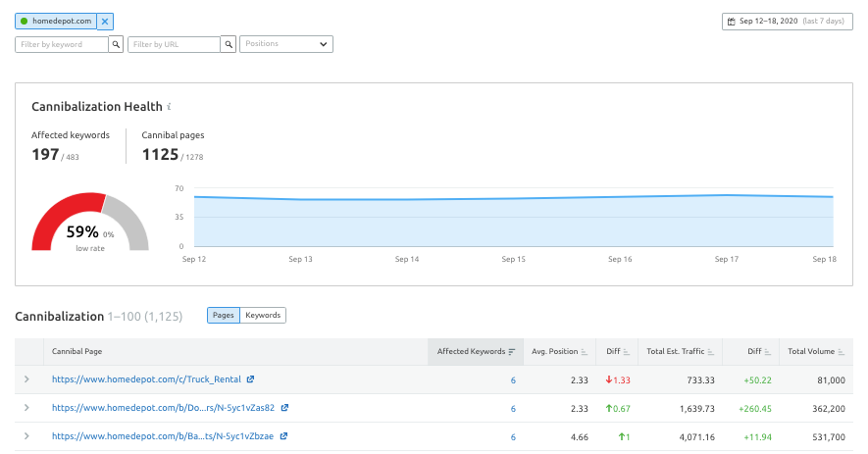The height and width of the screenshot is (454, 868).
Task: Click the URL filter search icon
Action: pos(229,44)
